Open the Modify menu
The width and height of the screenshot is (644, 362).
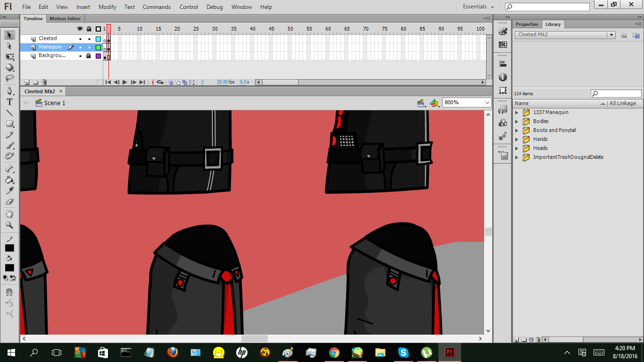pos(107,7)
